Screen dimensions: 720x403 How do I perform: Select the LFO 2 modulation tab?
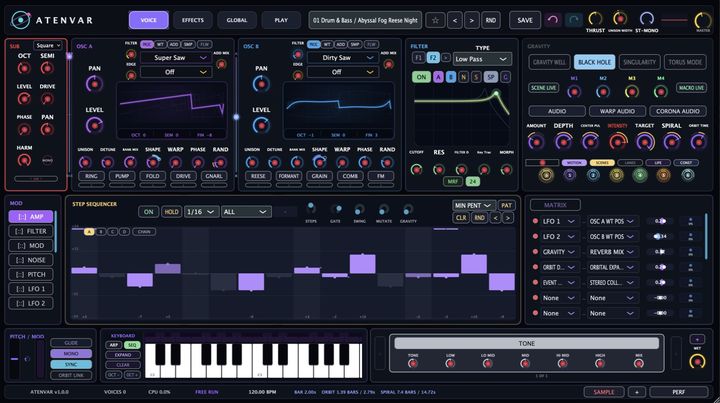(x=31, y=303)
